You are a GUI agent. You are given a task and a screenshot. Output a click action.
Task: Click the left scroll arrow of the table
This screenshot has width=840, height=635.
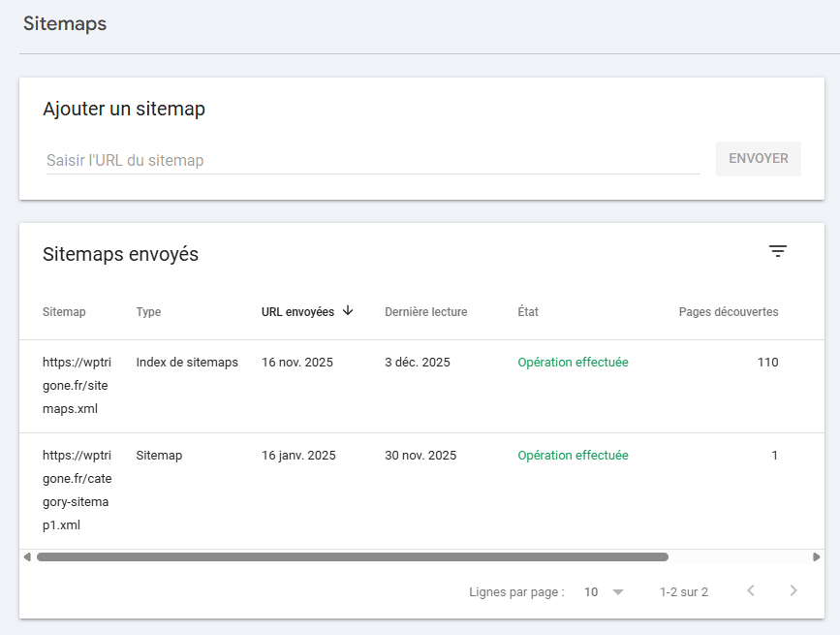[x=26, y=556]
